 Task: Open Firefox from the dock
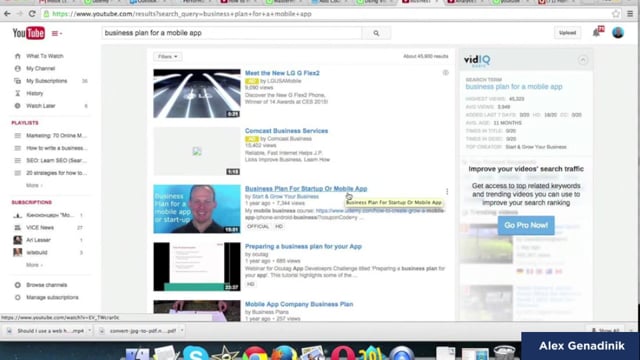(284, 353)
